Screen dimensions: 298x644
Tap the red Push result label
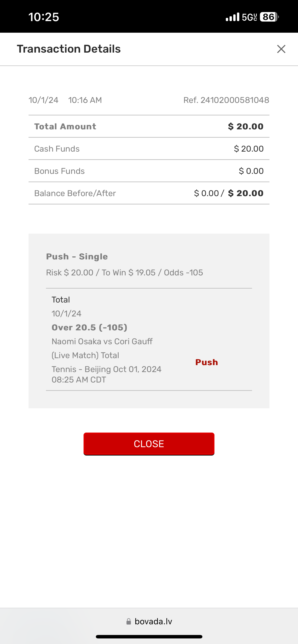[x=206, y=362]
